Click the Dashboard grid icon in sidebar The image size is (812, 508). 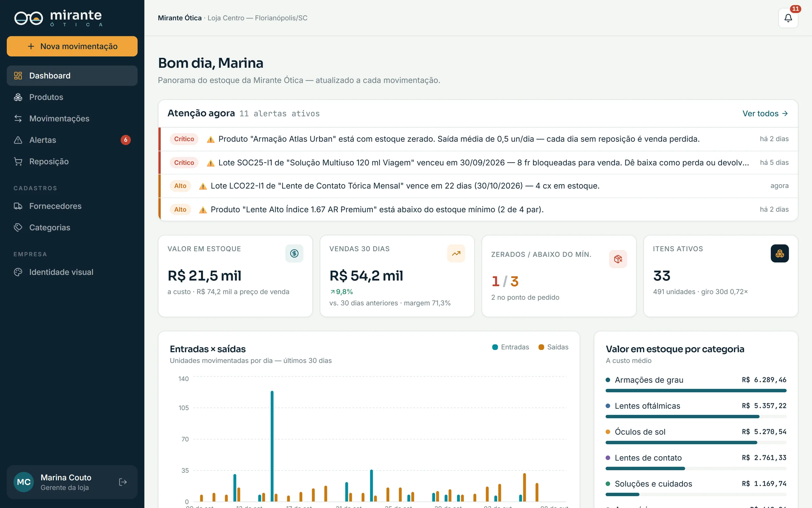[18, 76]
